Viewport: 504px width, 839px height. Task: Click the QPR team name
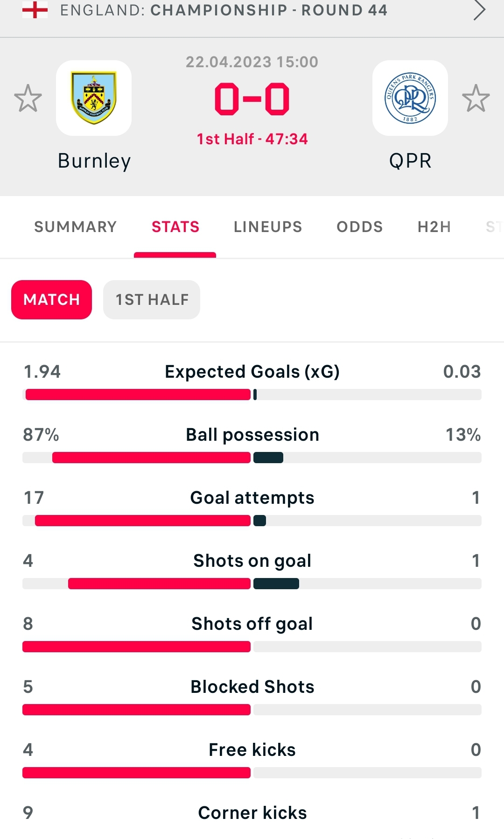[410, 161]
